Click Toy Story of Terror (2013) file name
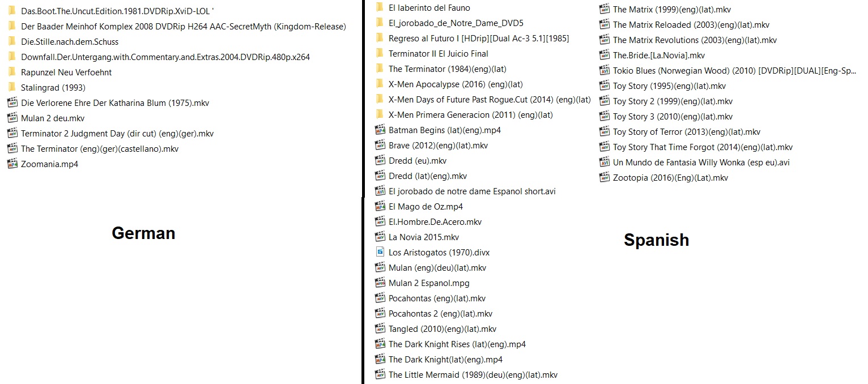868x384 pixels. (x=687, y=131)
